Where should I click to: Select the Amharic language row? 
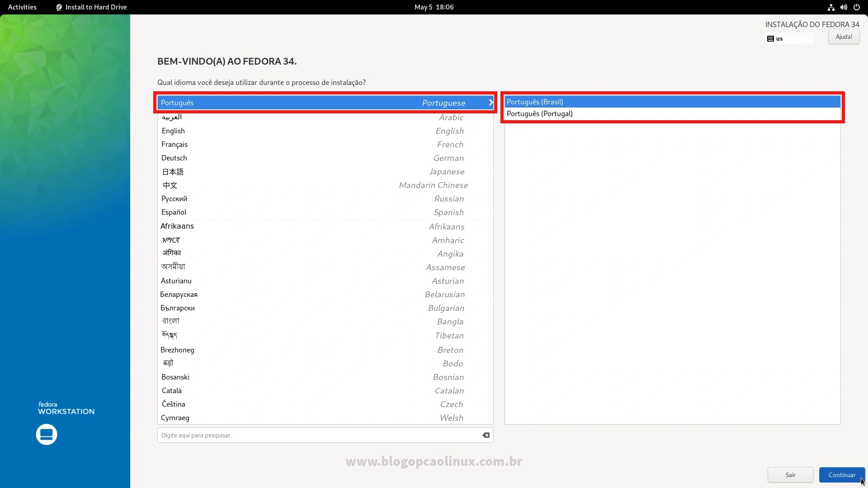tap(325, 240)
